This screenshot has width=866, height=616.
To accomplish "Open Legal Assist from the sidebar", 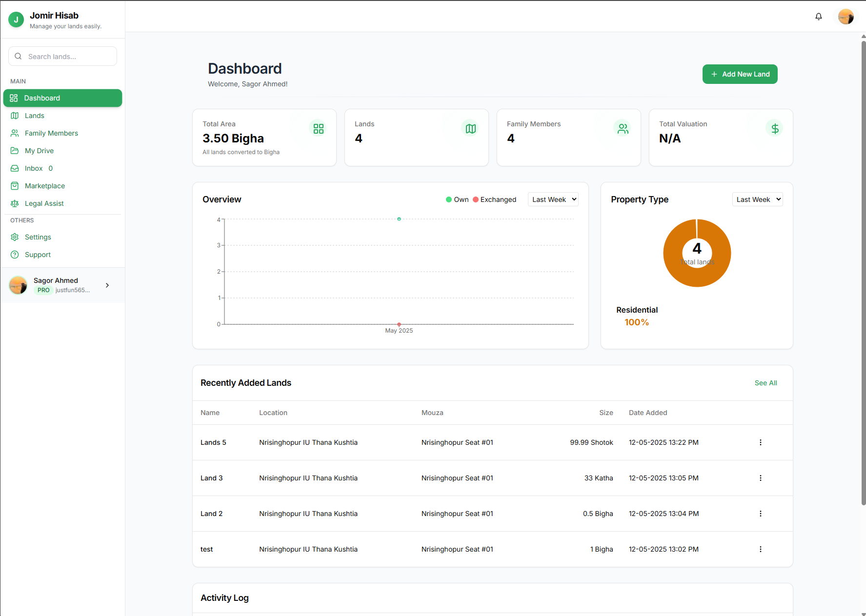I will coord(44,203).
